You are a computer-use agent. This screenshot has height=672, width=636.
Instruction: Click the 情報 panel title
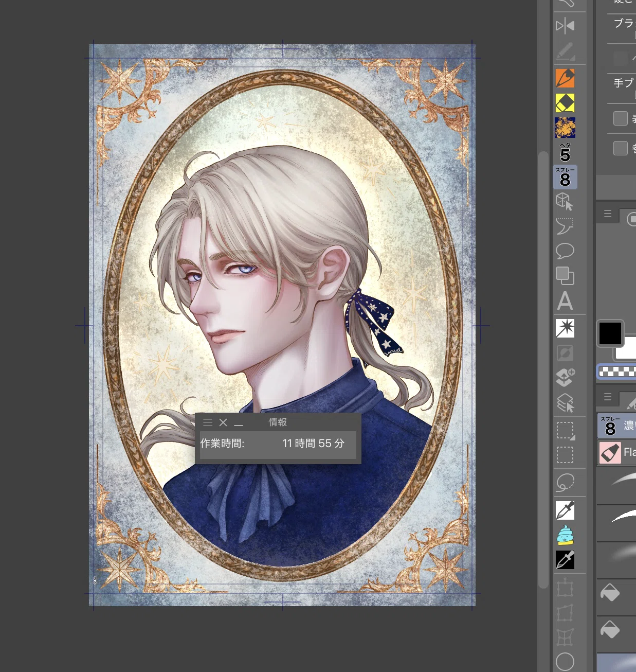tap(278, 422)
